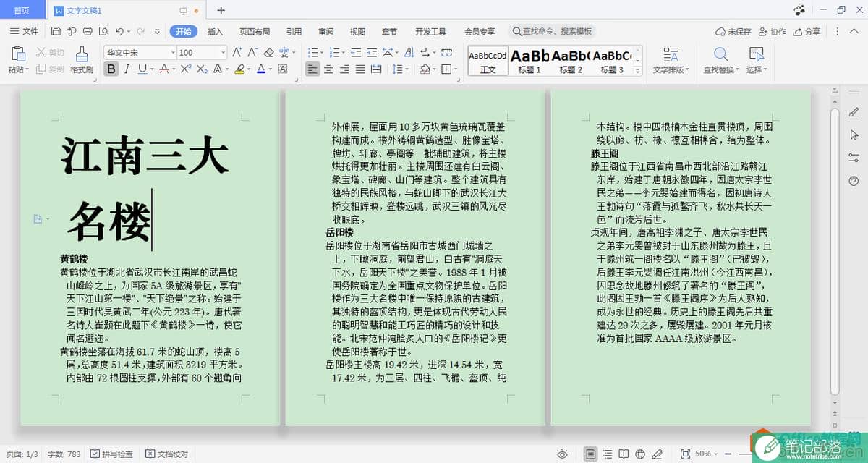Open the 文件 (File) menu
The height and width of the screenshot is (463, 868).
[25, 31]
